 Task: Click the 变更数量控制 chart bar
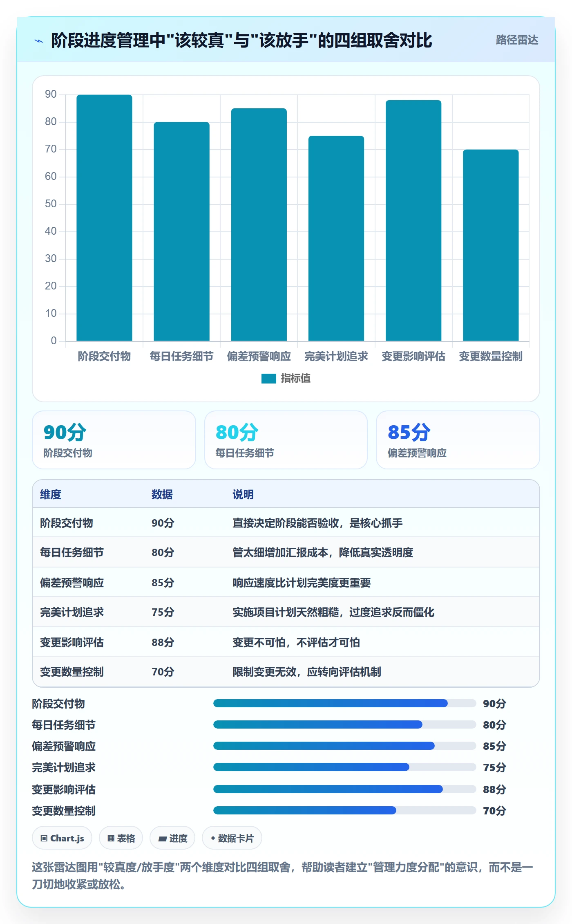tap(491, 245)
